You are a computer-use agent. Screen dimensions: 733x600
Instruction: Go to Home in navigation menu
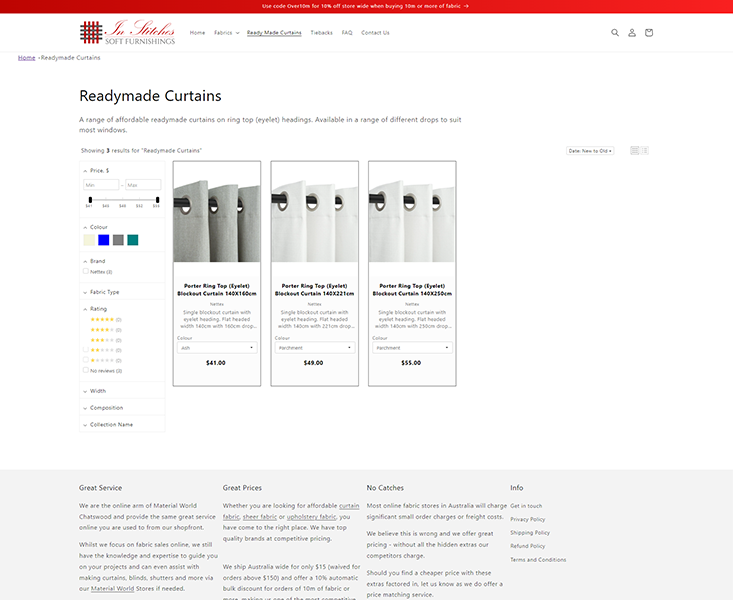pos(197,33)
